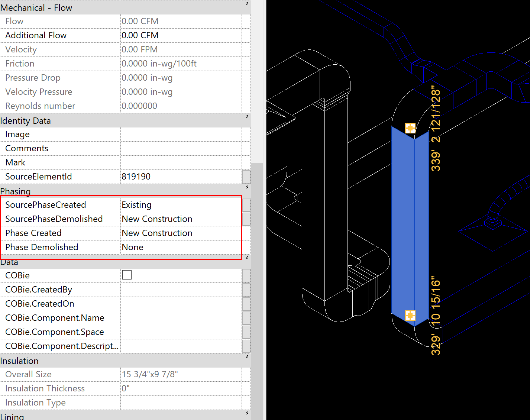Click the small button in SourcePhaseDemolished row
Viewport: 530px width, 420px height.
point(246,219)
